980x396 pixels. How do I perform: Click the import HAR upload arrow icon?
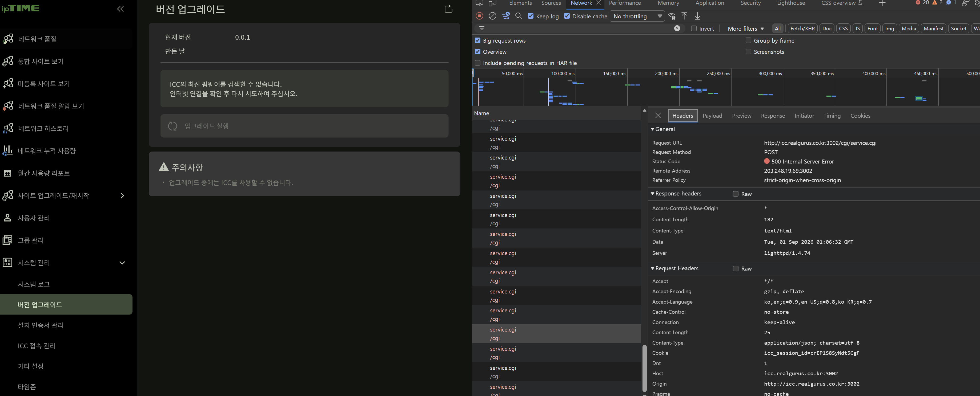point(684,16)
